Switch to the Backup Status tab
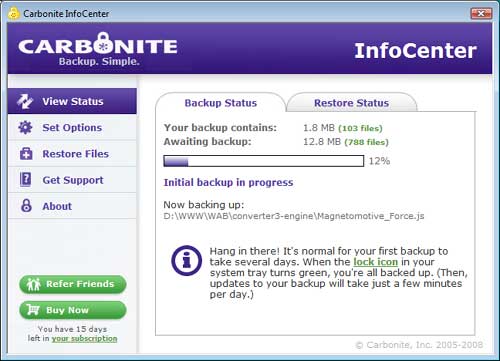500x361 pixels. coord(221,103)
